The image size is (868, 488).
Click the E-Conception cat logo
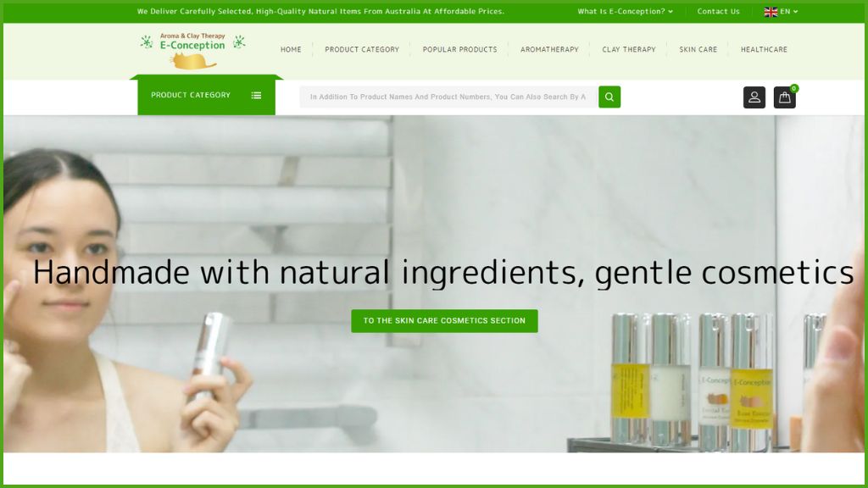click(192, 50)
